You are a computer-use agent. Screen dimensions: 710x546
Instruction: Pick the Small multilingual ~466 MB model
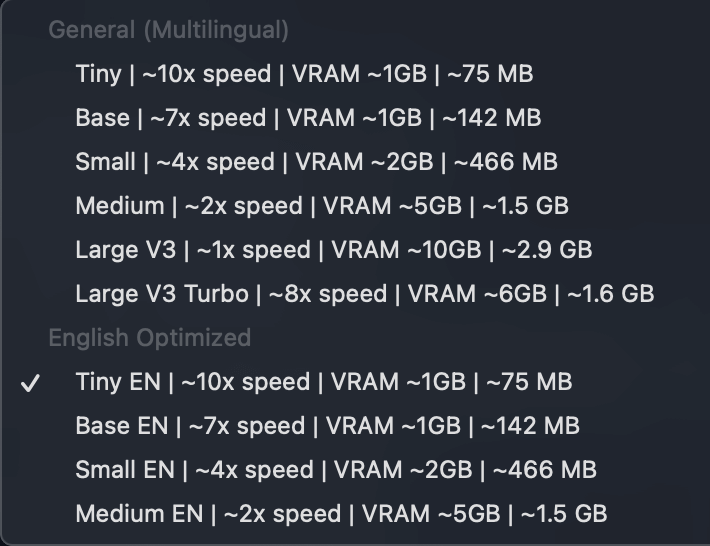pyautogui.click(x=316, y=162)
